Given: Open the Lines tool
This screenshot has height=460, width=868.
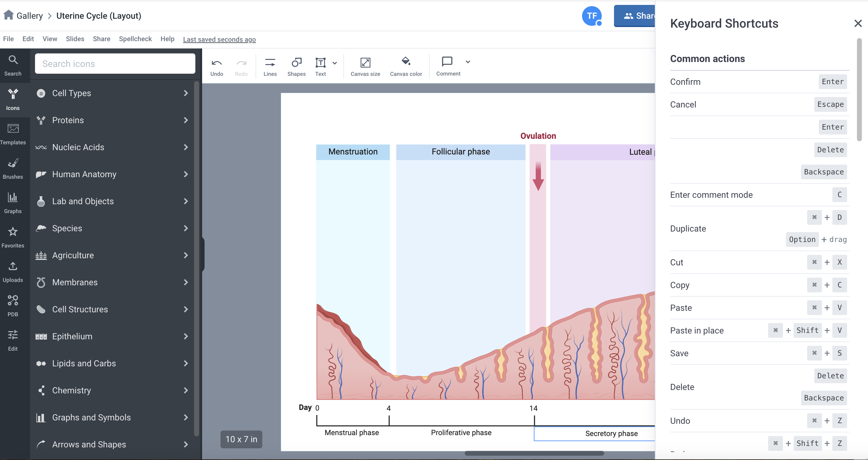Looking at the screenshot, I should (270, 66).
